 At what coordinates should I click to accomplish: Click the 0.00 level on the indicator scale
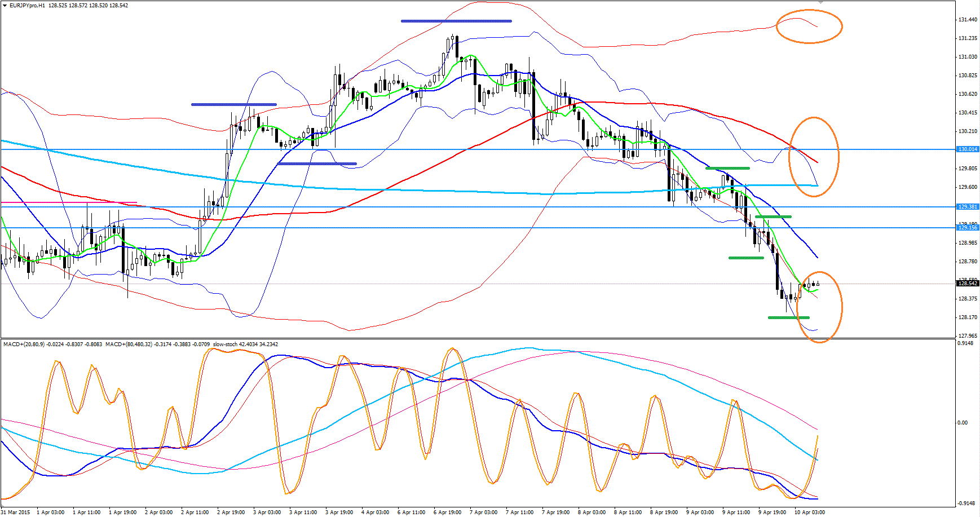(963, 423)
